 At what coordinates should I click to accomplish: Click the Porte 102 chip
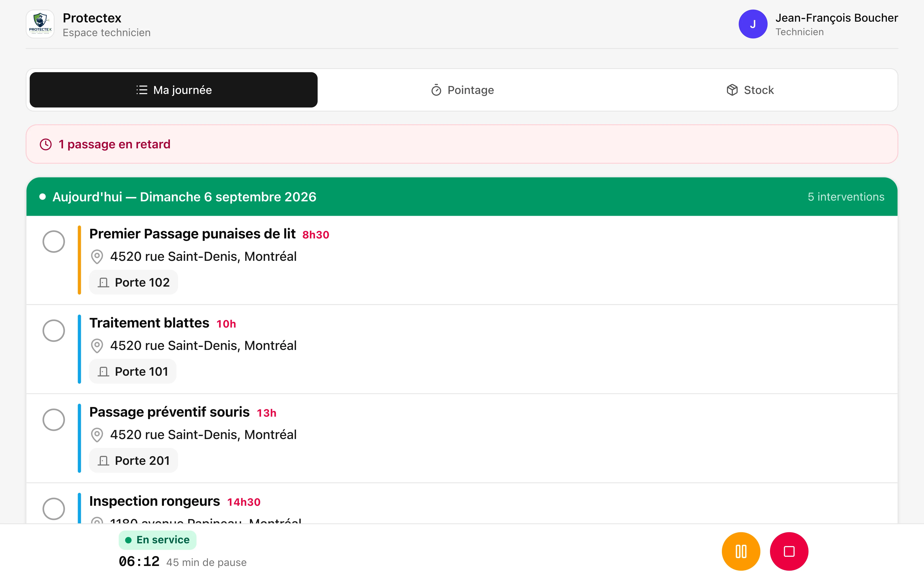[133, 282]
